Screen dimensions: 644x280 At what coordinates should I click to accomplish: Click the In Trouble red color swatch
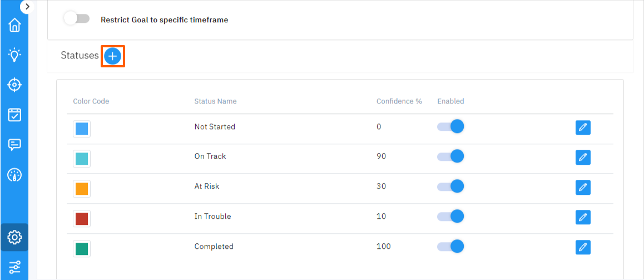[x=81, y=218]
